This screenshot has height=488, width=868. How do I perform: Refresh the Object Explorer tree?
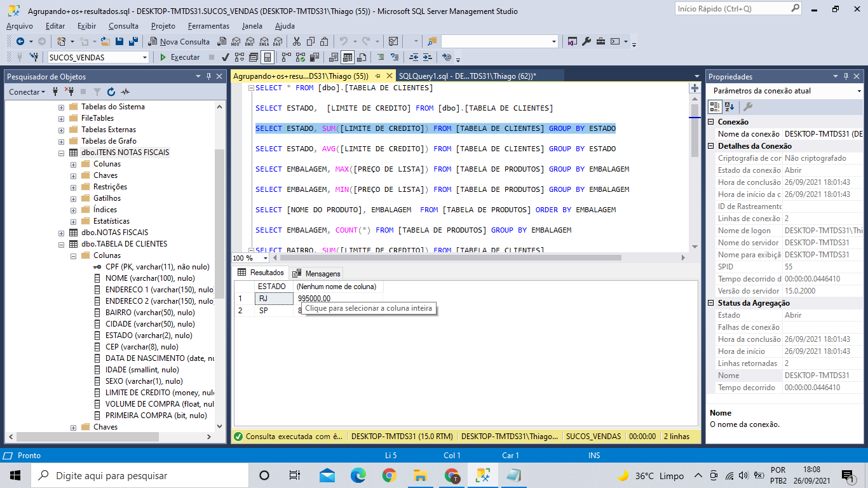pos(111,91)
